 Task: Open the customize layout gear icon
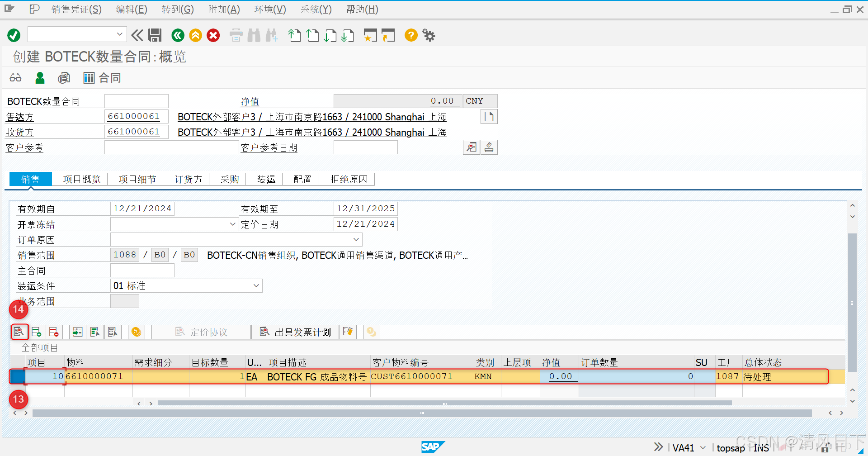428,35
